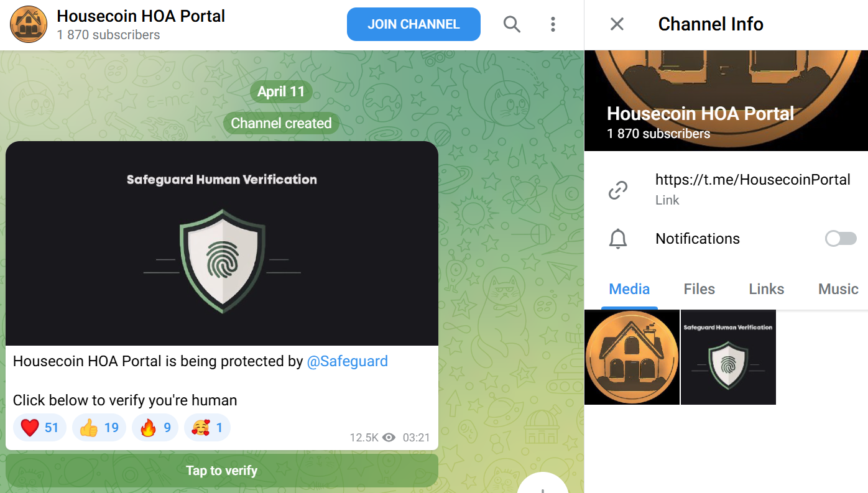
Task: Toggle the Notifications switch
Action: click(841, 239)
